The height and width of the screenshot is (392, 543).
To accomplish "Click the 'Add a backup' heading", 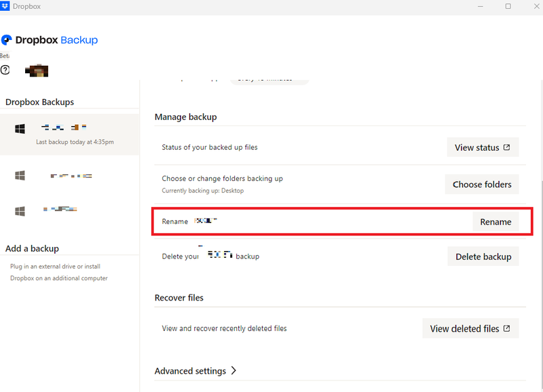I will pos(32,248).
